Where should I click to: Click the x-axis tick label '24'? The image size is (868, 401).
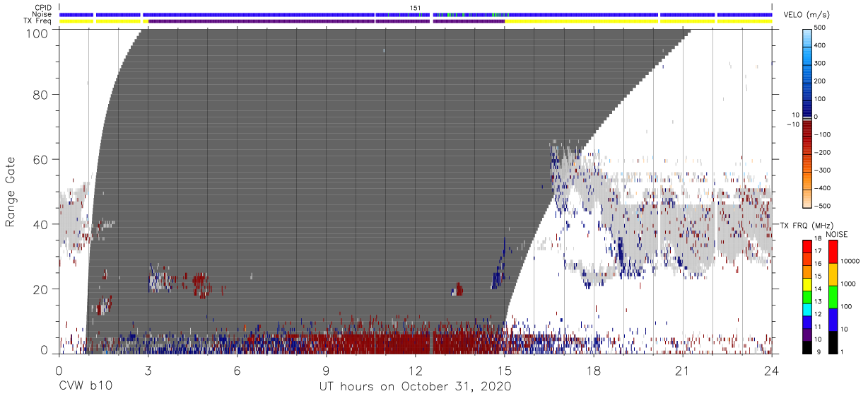point(772,371)
